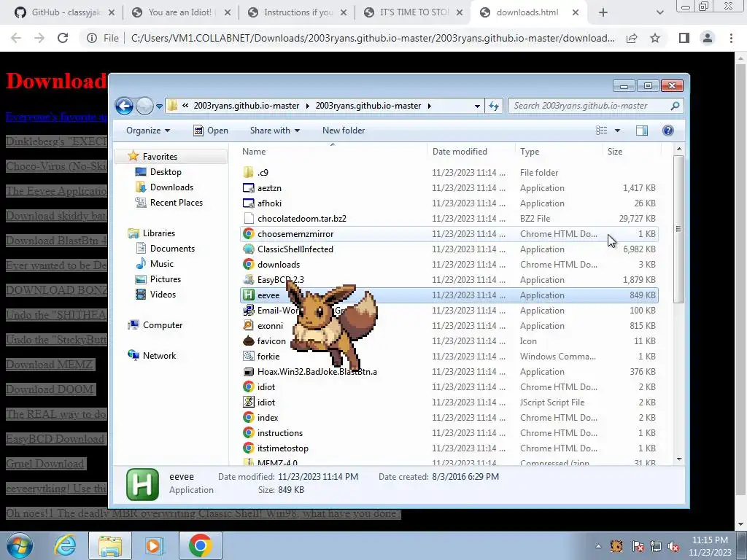Screen dimensions: 747x560
Task: Switch to GitHub - classyjak Chrome tab
Action: click(x=65, y=12)
